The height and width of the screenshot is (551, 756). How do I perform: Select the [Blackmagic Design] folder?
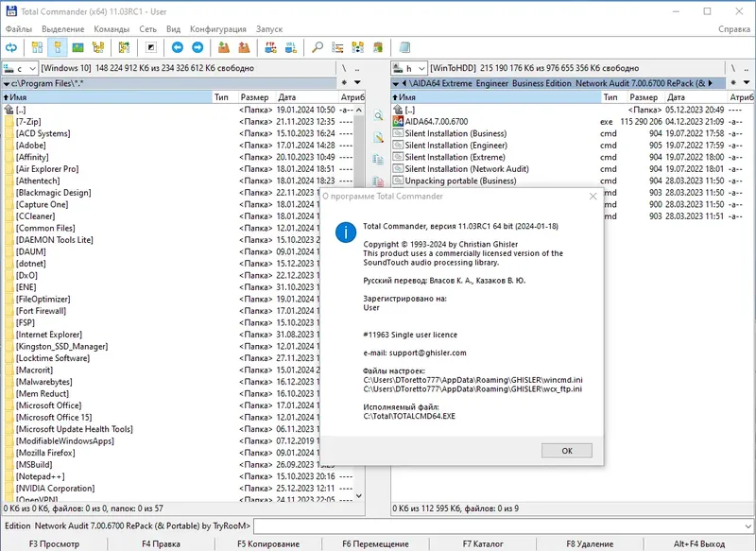(x=54, y=193)
